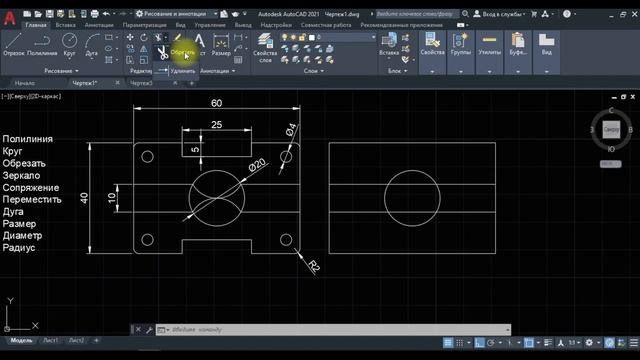Add new drawing tab with plus
Screen dimensions: 640x360
click(191, 83)
